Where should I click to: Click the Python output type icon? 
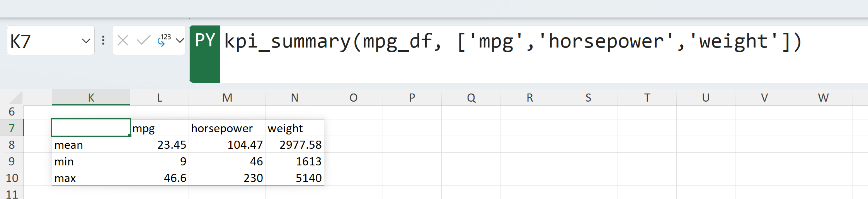click(x=164, y=40)
